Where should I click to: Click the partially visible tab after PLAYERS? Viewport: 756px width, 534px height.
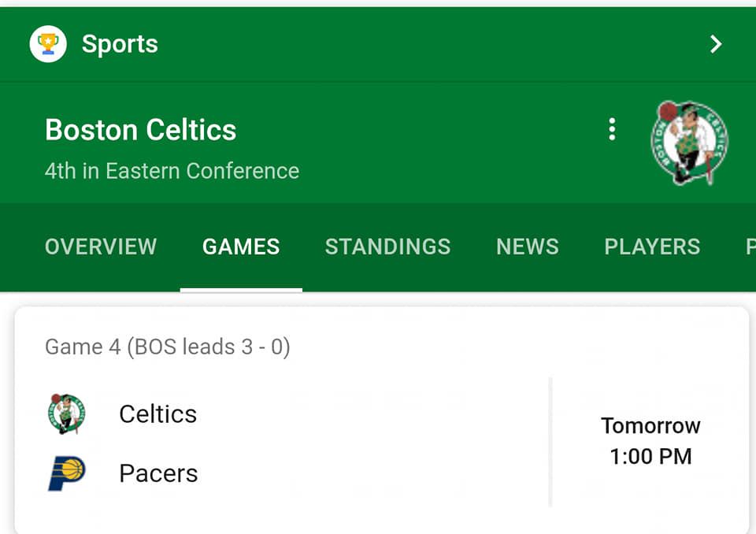click(x=750, y=247)
